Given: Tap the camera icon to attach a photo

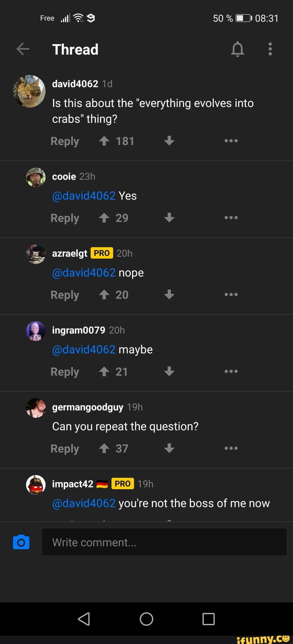Looking at the screenshot, I should pyautogui.click(x=21, y=542).
